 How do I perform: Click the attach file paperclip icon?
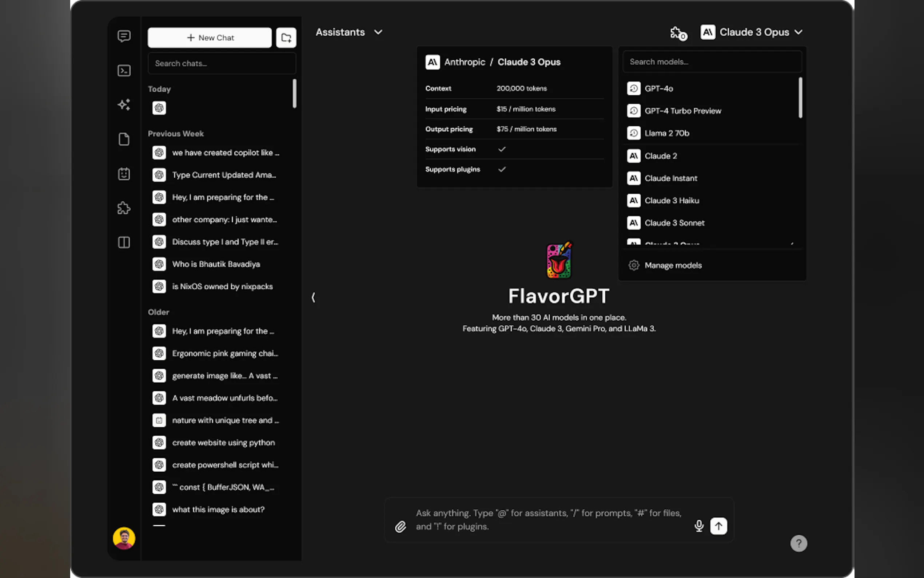400,527
